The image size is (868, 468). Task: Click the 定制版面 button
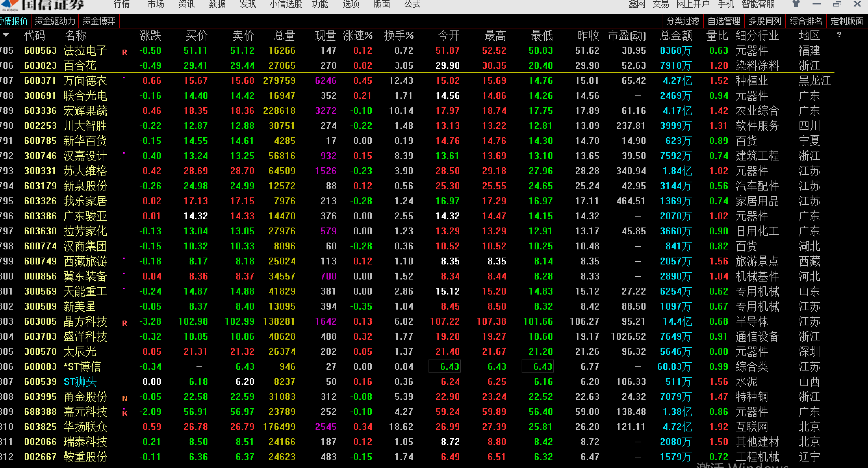pos(847,21)
